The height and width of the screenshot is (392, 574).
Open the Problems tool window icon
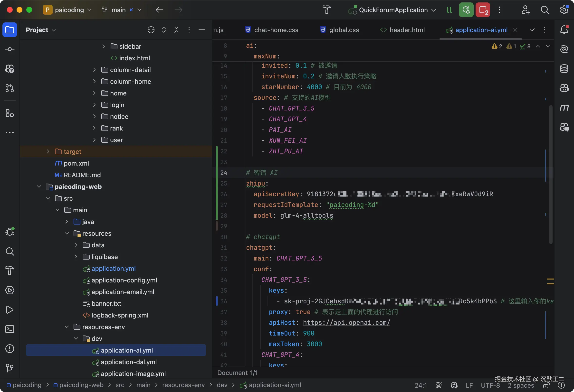pos(10,349)
